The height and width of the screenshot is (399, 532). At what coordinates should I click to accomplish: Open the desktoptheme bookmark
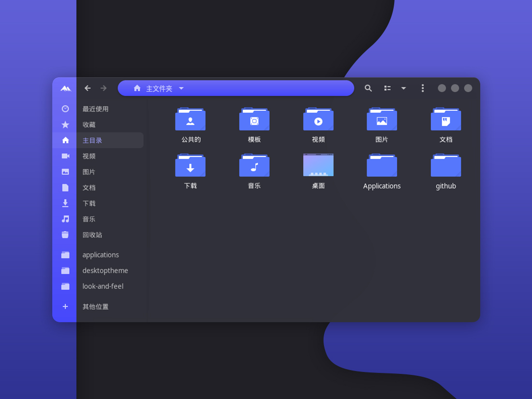105,271
